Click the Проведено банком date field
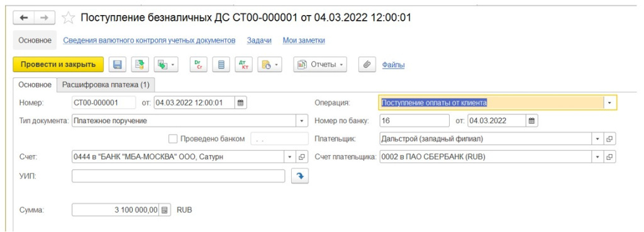This screenshot has width=644, height=232. (279, 139)
